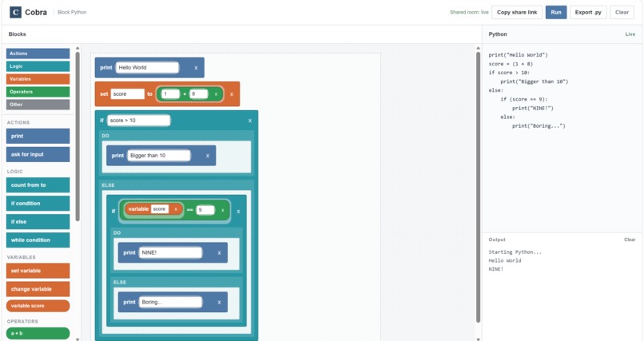Clear the workspace using top Clear button

(622, 12)
